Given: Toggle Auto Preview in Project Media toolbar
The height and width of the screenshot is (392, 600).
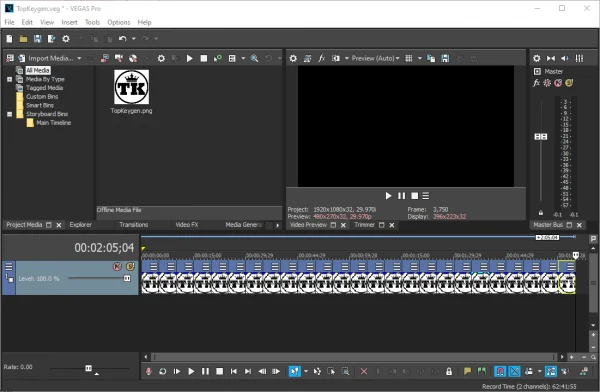Looking at the screenshot, I should (x=218, y=58).
